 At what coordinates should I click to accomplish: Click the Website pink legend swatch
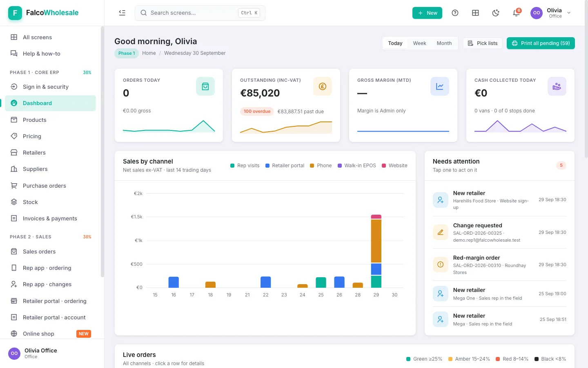[x=384, y=166]
